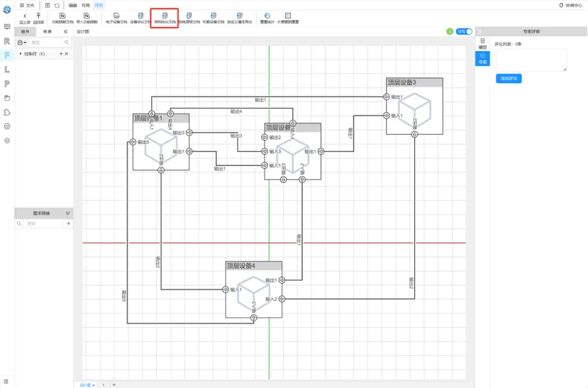Click the weight statistics globe icon
Screen dimensions: 588x388
[267, 16]
